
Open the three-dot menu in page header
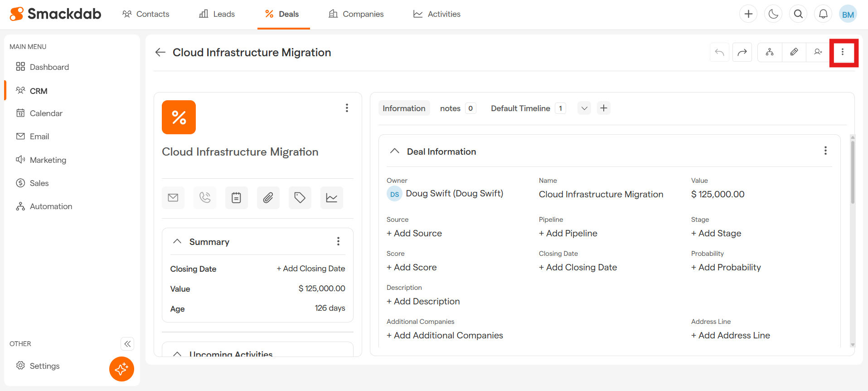pos(843,52)
